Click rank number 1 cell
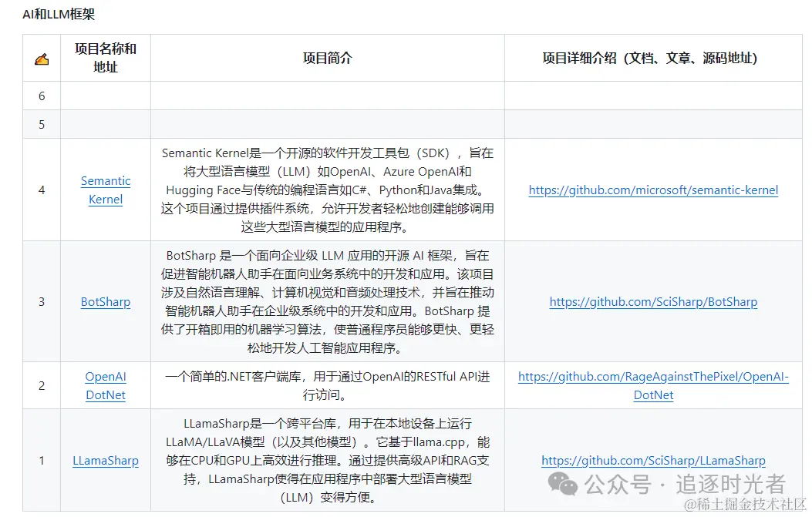This screenshot has width=812, height=517. pyautogui.click(x=42, y=461)
